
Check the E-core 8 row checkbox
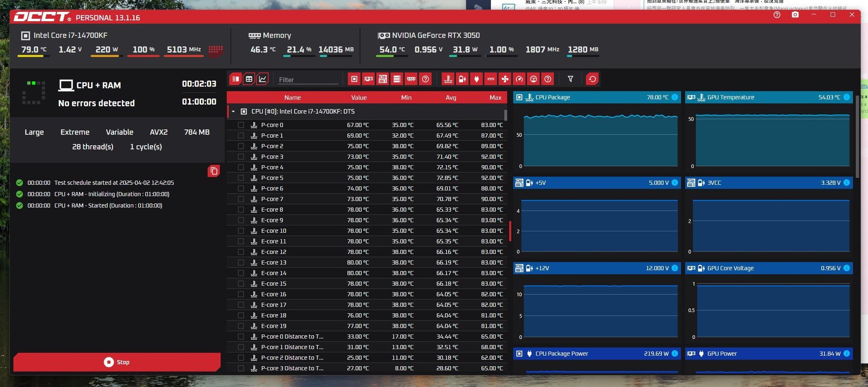pos(241,210)
